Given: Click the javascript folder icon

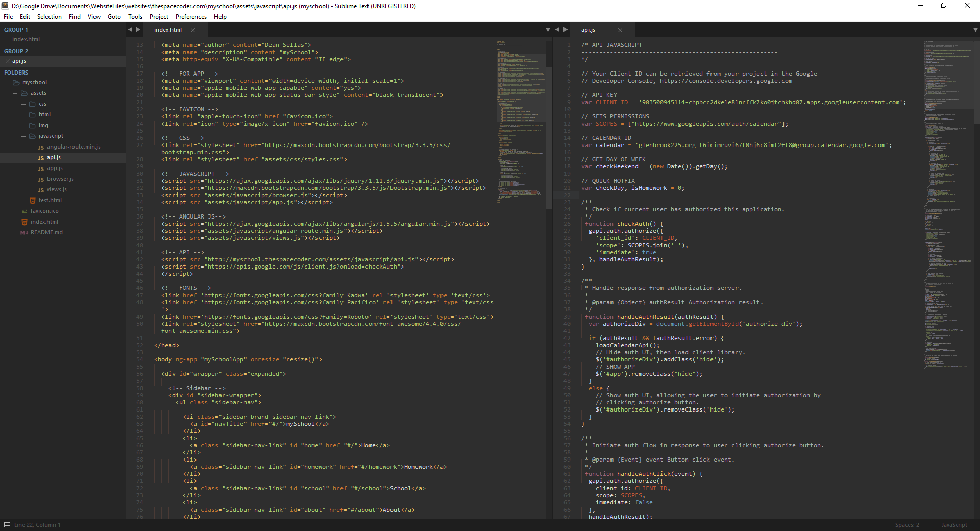Looking at the screenshot, I should click(x=33, y=136).
